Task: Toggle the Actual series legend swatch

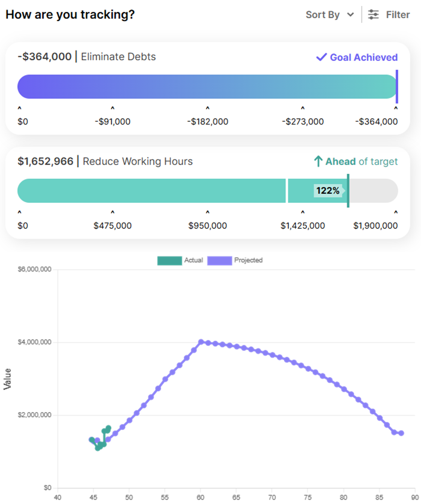Action: [x=169, y=261]
